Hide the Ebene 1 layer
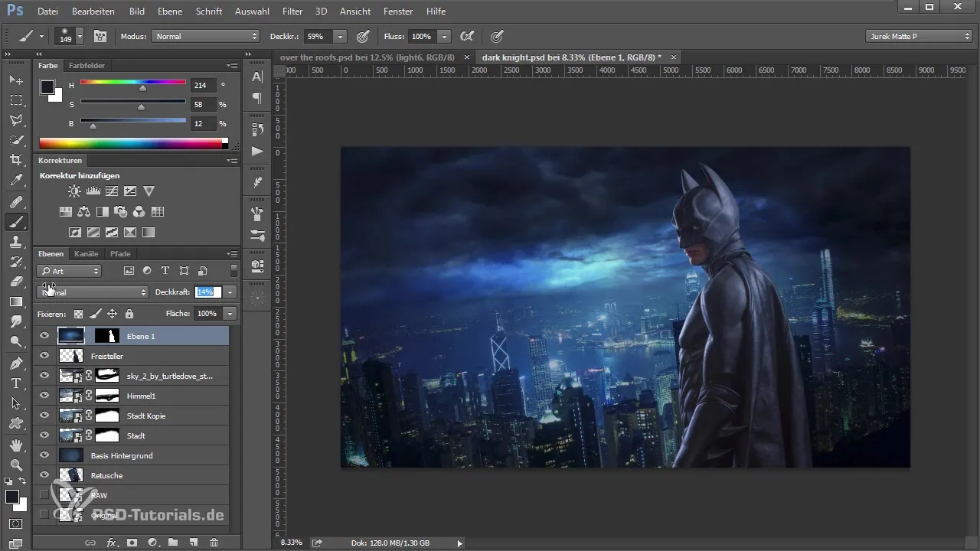 click(44, 336)
